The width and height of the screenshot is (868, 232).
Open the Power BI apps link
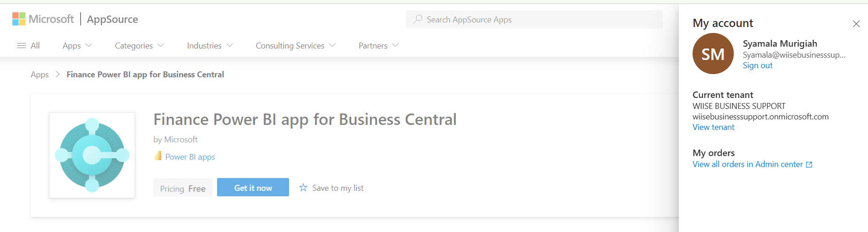point(190,157)
